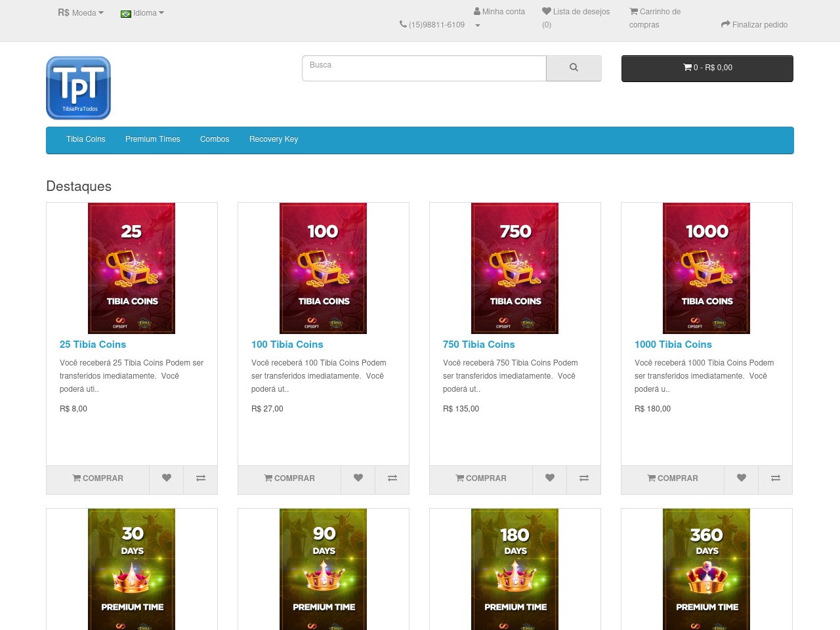Open the 750 Tibia Coins title link
Image resolution: width=840 pixels, height=630 pixels.
tap(478, 345)
